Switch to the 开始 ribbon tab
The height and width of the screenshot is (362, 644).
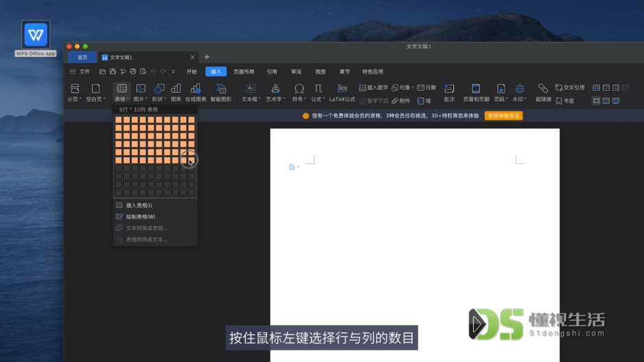[192, 71]
